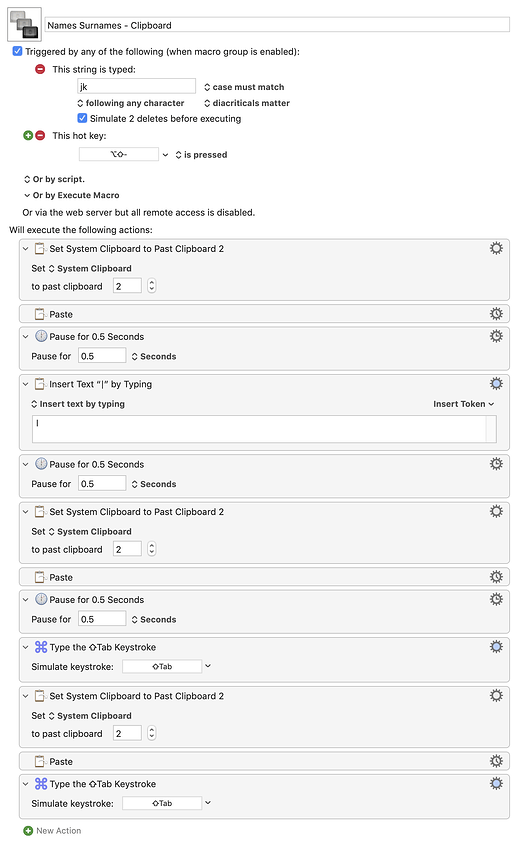Open the gear menu of the first Set System Clipboard action
517x843 pixels.
(496, 248)
